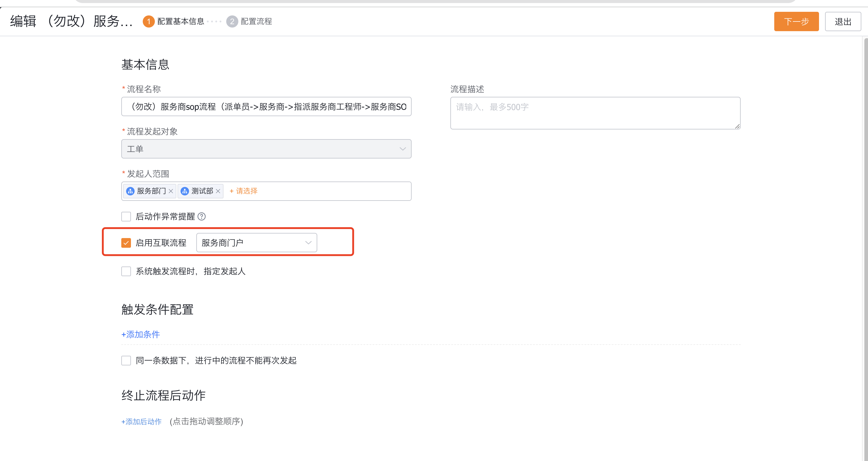Expand the 服务商门户 dropdown
The height and width of the screenshot is (461, 868).
pyautogui.click(x=256, y=243)
